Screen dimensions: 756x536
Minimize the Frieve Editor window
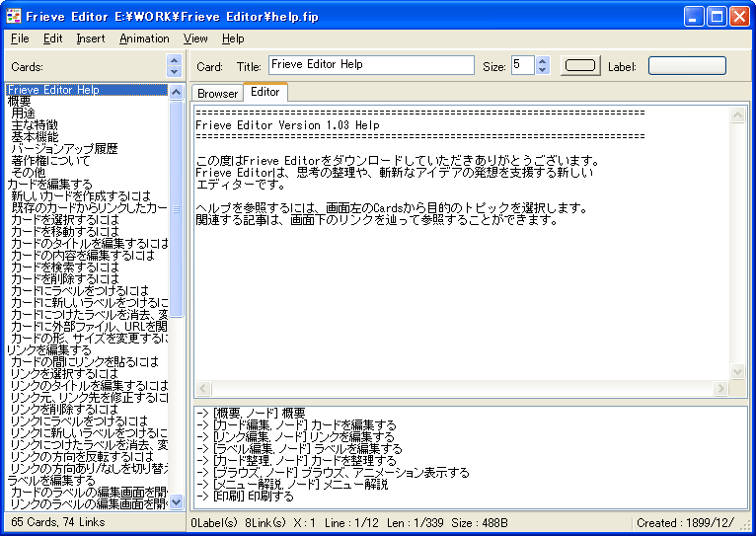coord(694,17)
